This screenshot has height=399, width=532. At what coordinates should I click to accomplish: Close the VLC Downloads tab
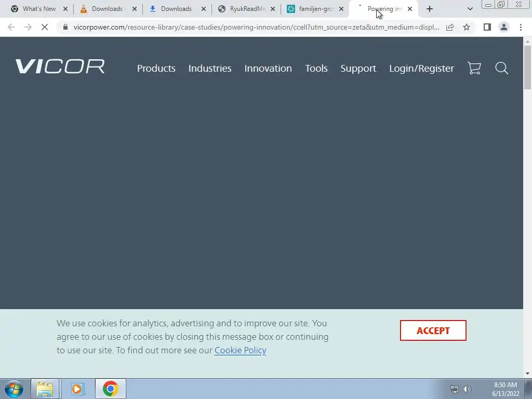point(135,9)
